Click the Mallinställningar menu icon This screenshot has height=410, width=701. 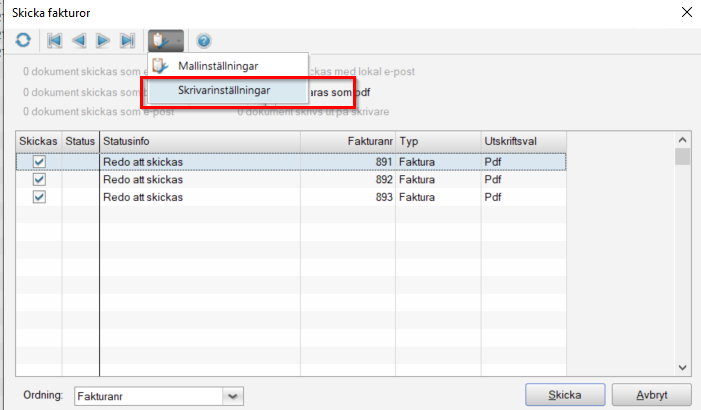160,66
